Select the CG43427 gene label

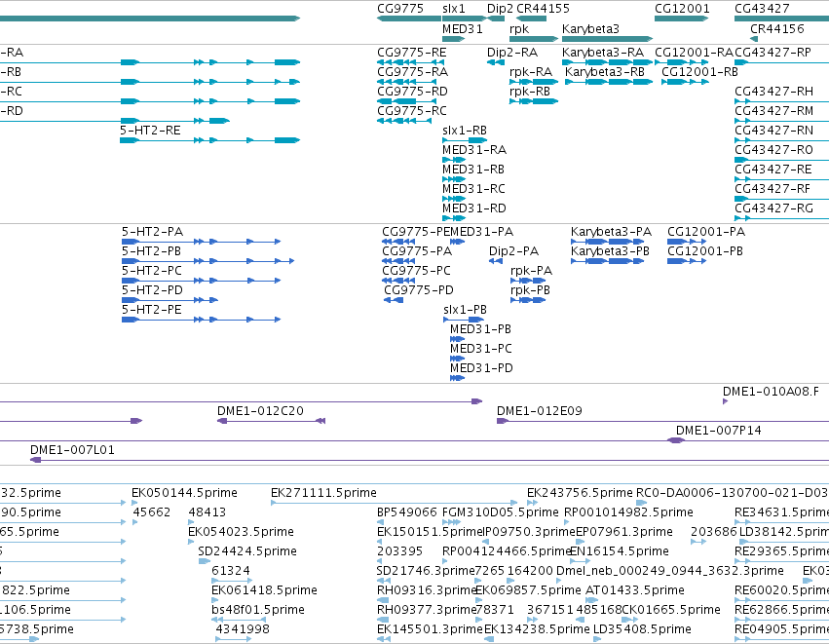[762, 9]
